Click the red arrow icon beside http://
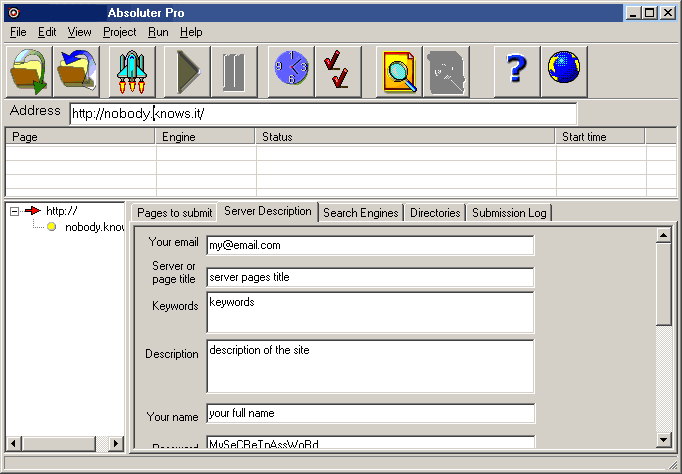Image resolution: width=682 pixels, height=474 pixels. (x=33, y=211)
